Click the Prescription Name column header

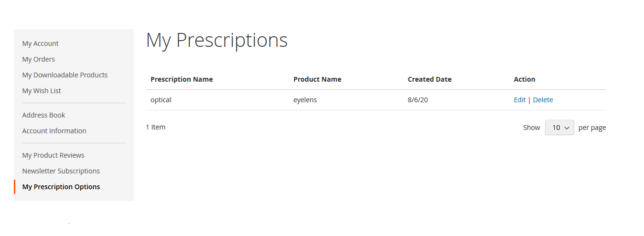click(x=182, y=79)
